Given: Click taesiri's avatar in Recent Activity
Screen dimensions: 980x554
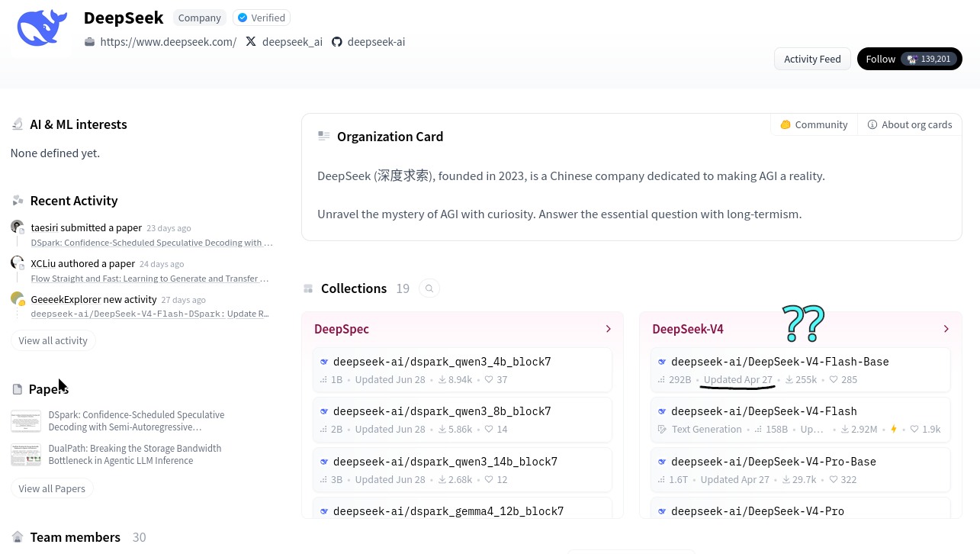Looking at the screenshot, I should coord(18,227).
